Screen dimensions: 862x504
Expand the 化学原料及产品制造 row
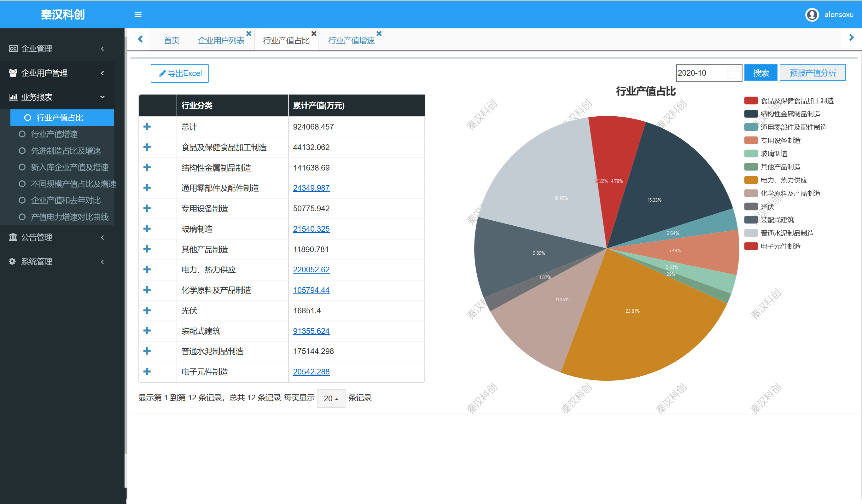pos(147,290)
